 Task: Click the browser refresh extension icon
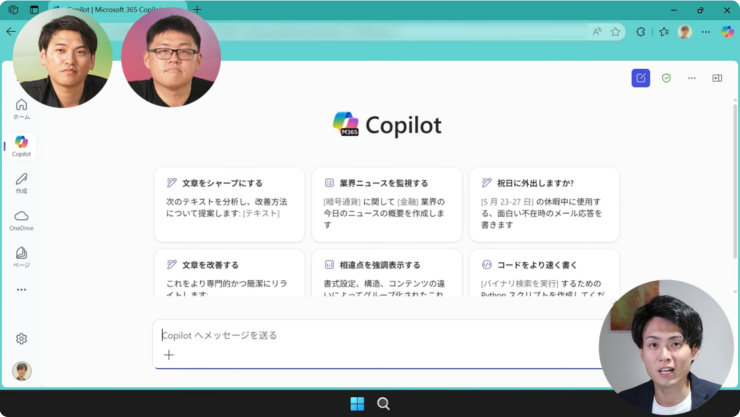pos(640,32)
